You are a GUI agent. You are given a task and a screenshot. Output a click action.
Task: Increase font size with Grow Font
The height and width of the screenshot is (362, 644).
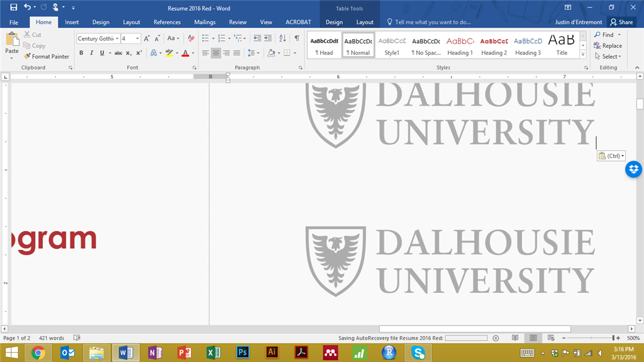[x=147, y=38]
